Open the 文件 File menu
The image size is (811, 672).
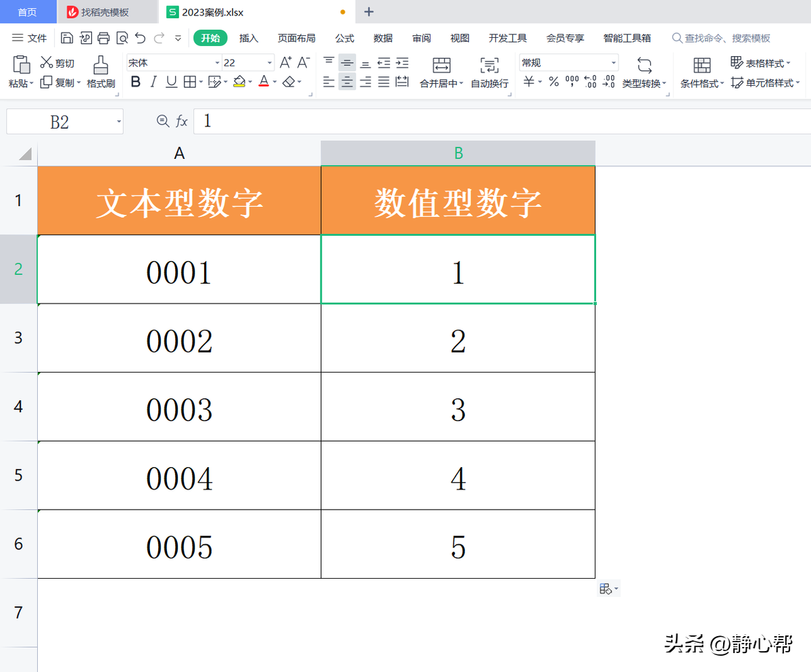coord(30,38)
